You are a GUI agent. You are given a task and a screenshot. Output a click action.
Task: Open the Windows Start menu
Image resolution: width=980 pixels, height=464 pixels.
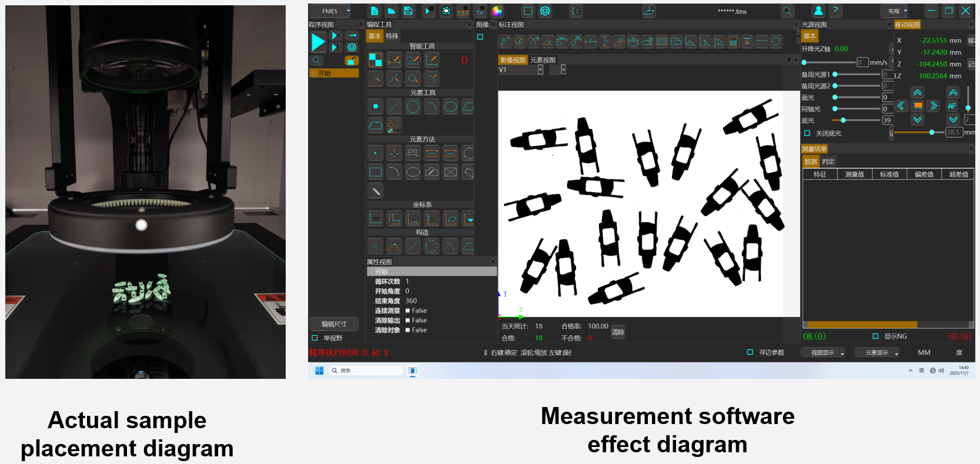tap(319, 371)
